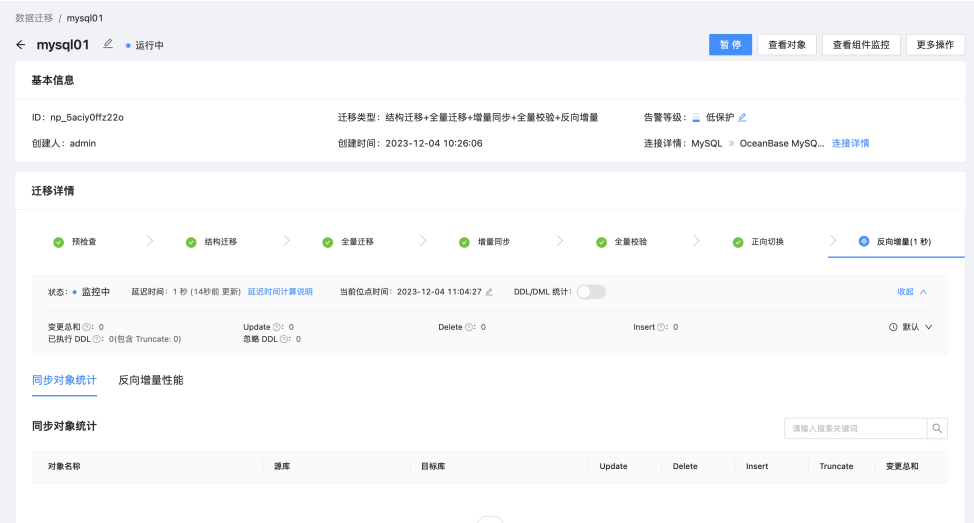Select the 反向增量(1 秒) step
974x523 pixels.
coord(896,242)
